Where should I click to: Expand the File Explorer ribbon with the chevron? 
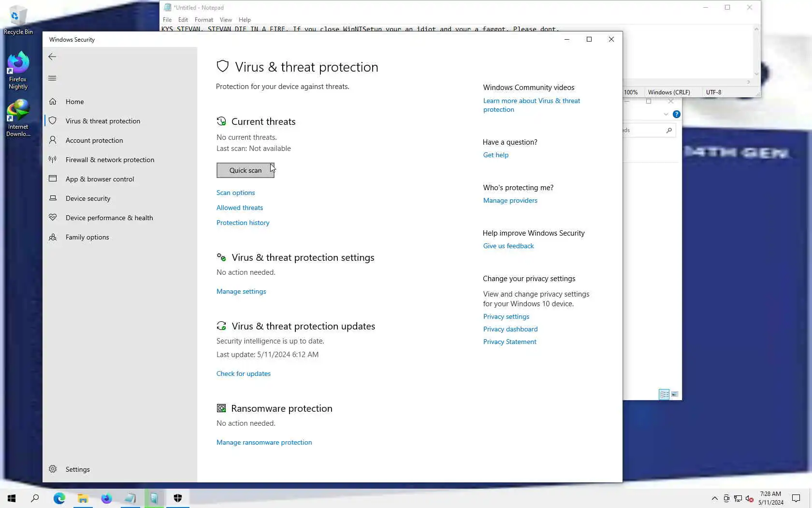coord(666,115)
